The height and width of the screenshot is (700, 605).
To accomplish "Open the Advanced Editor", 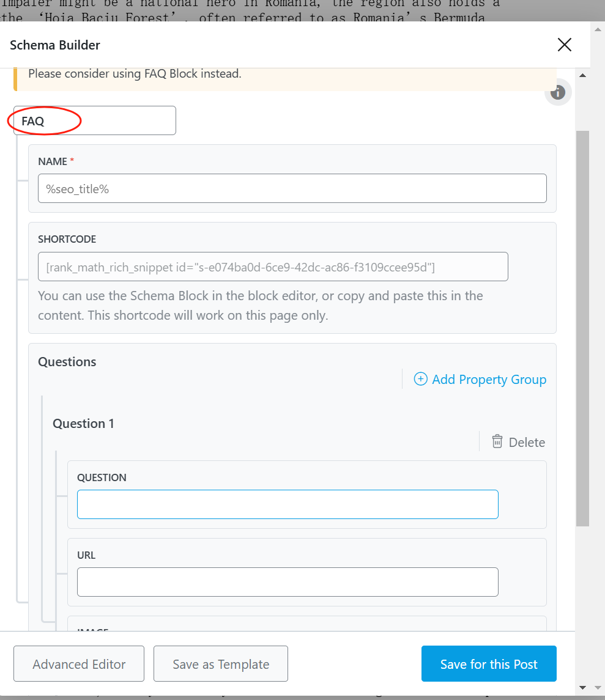I will (x=78, y=663).
